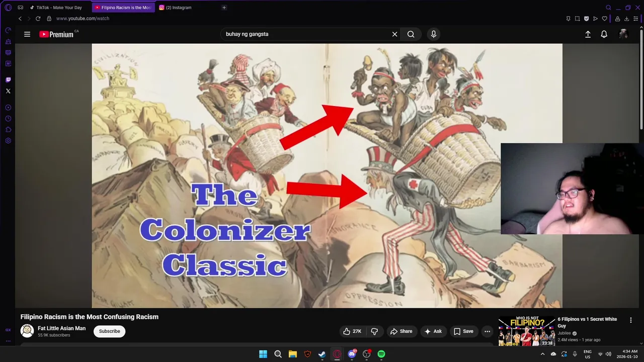Take a snapshot with the toolbar capture icon

coord(577,19)
